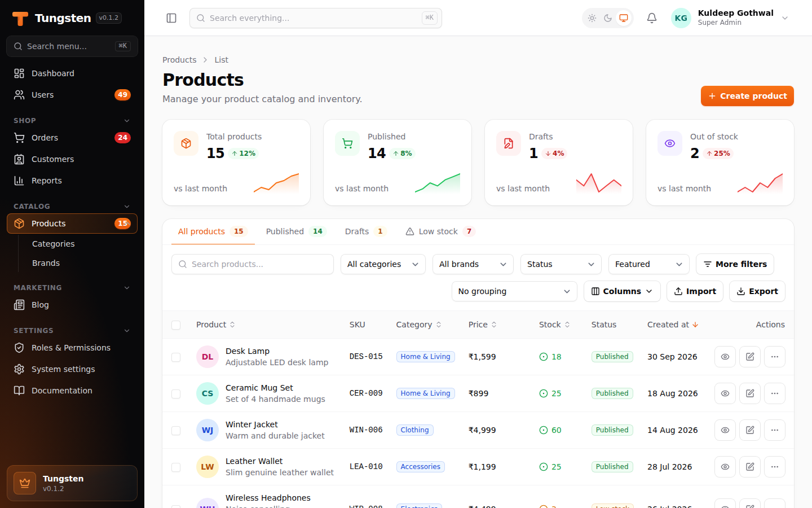Open the All categories dropdown
This screenshot has width=812, height=508.
pos(383,264)
